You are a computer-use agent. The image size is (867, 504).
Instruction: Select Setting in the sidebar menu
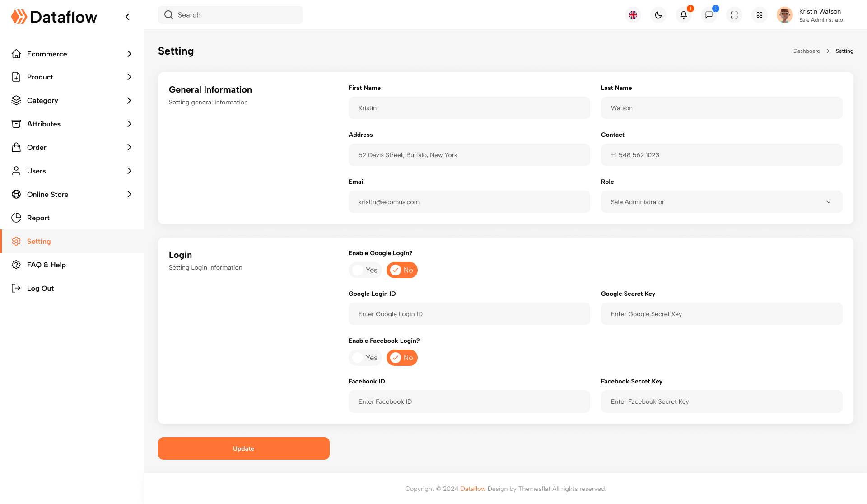pos(39,241)
